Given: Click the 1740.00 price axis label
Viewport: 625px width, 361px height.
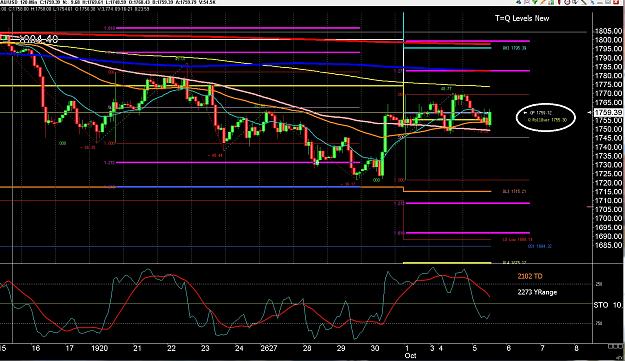Looking at the screenshot, I should click(x=608, y=147).
